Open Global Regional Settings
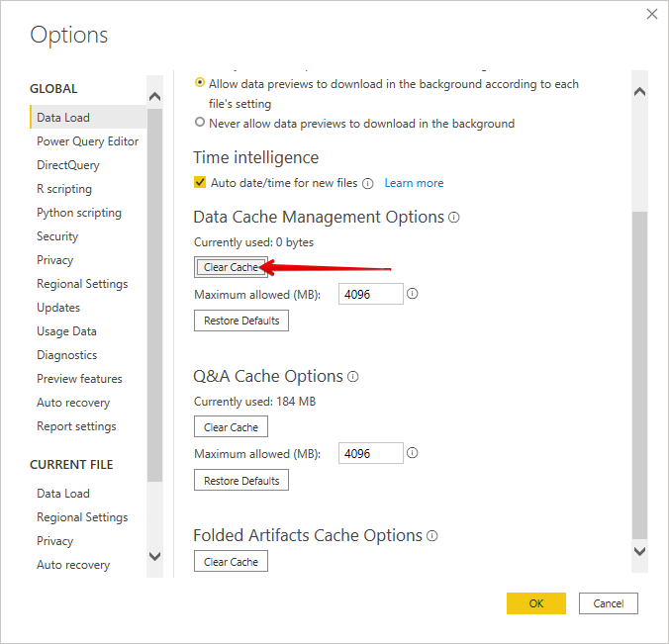669x644 pixels. click(82, 284)
